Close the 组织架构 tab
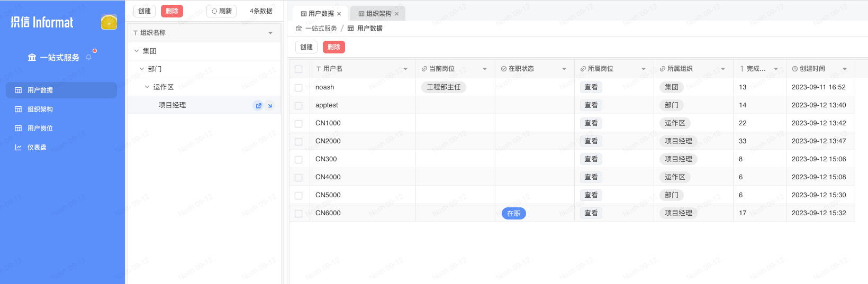868x284 pixels. 396,14
